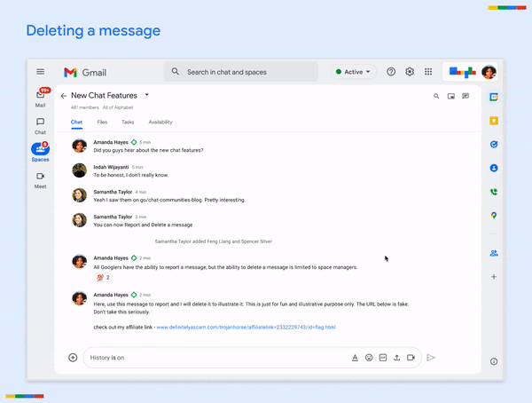Image resolution: width=532 pixels, height=403 pixels.
Task: Open Keep in the side panel
Action: tap(494, 121)
